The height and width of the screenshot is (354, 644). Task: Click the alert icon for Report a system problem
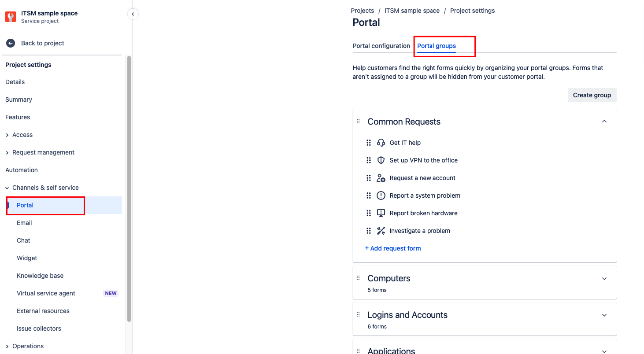tap(381, 195)
